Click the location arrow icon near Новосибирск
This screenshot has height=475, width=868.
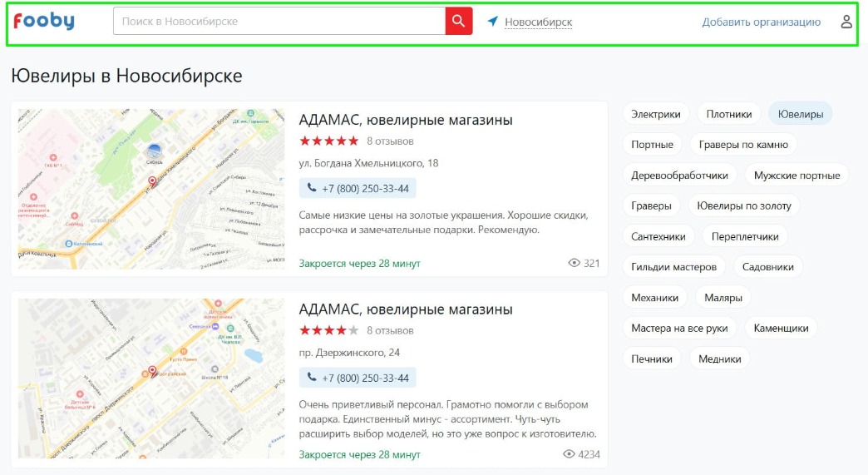click(x=493, y=21)
